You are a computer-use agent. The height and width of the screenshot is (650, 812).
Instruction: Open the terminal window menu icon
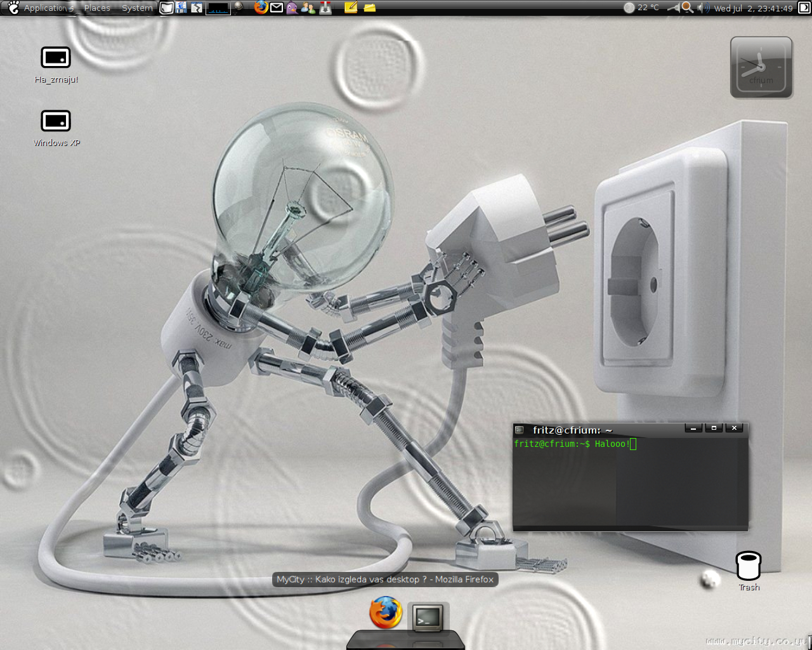coord(520,430)
